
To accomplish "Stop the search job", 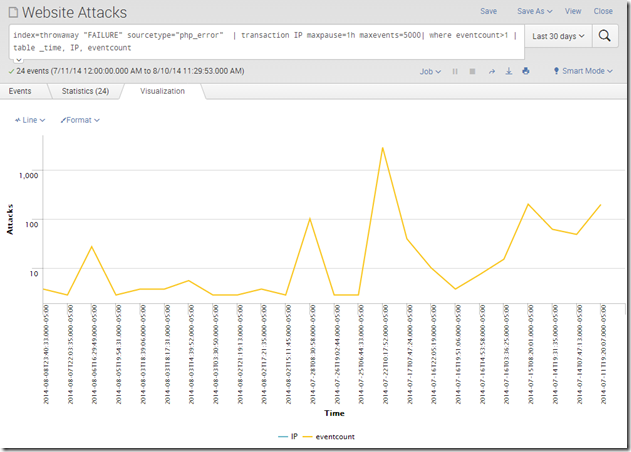I will 473,72.
